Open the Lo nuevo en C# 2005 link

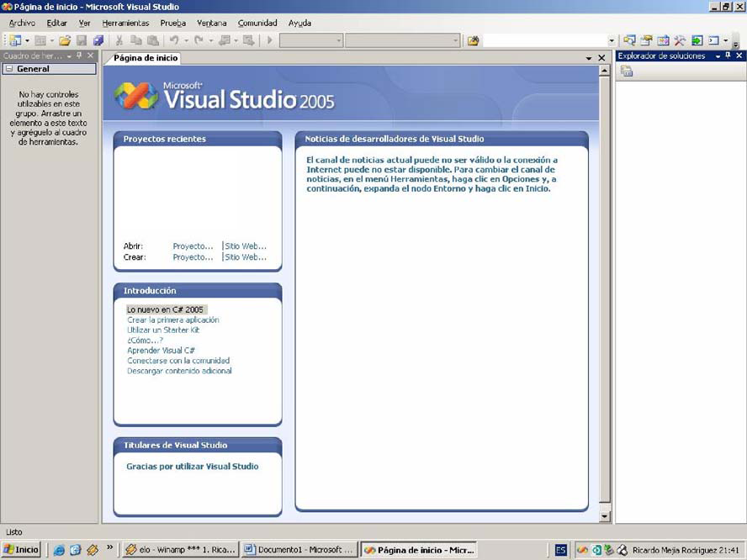(165, 309)
